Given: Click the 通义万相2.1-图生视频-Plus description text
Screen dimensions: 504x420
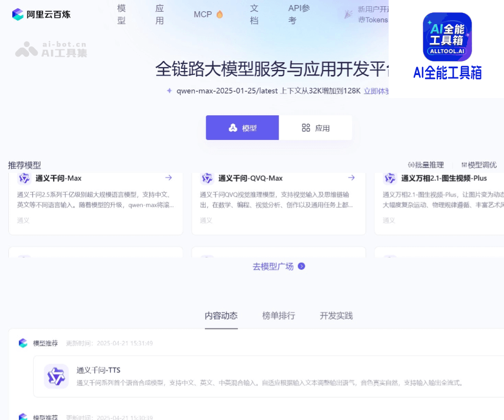Looking at the screenshot, I should (x=443, y=199).
